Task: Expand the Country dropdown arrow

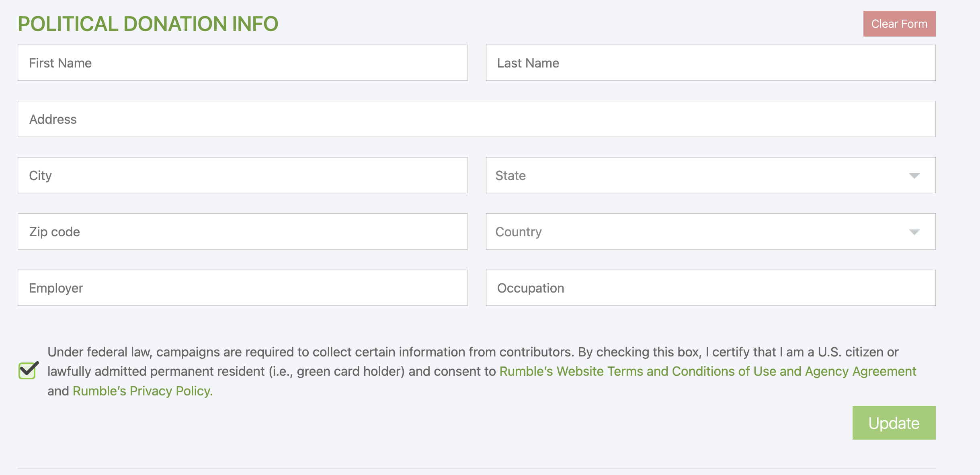Action: tap(914, 232)
